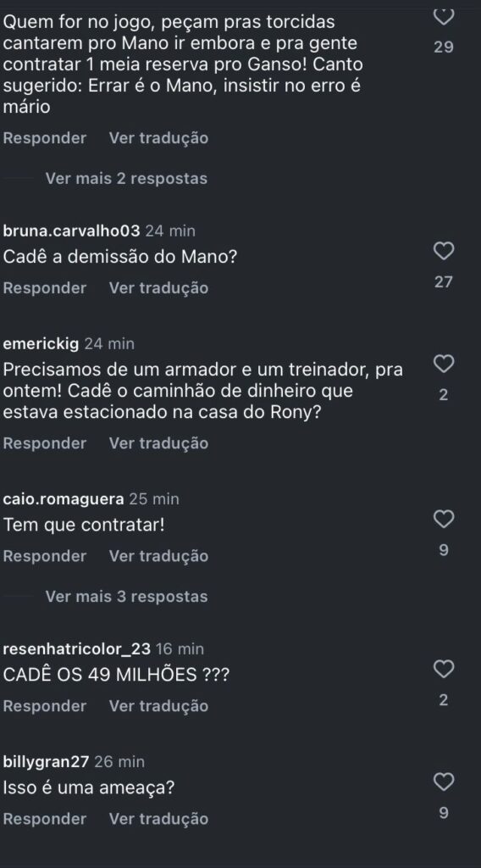
Task: Click Responder under the top Mano comment
Action: coord(45,138)
